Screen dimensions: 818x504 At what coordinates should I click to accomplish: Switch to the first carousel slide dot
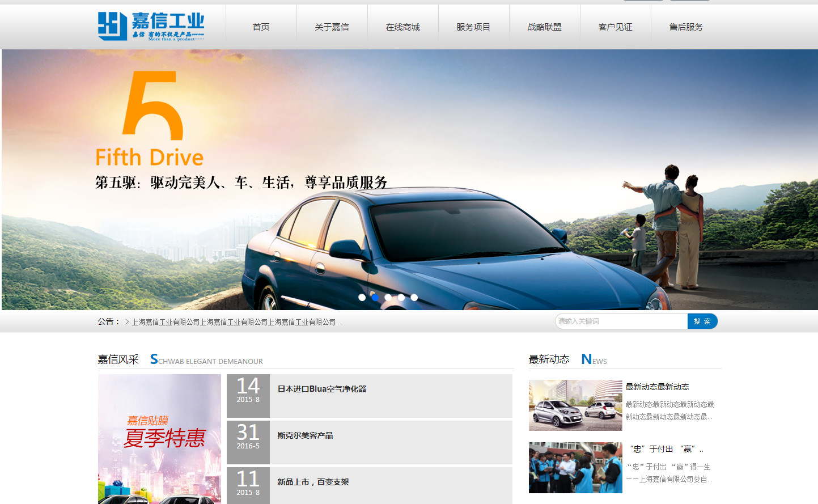pos(362,297)
